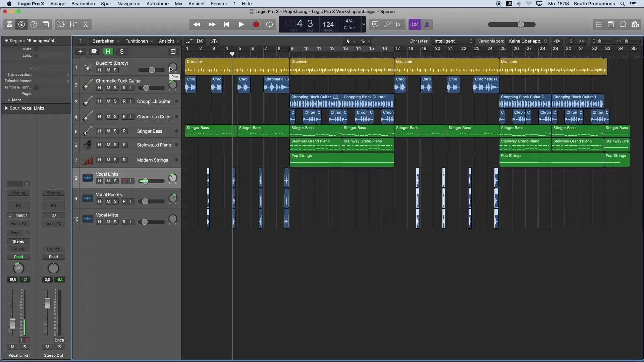The height and width of the screenshot is (362, 644).
Task: Open the Mix menu
Action: pos(178,4)
